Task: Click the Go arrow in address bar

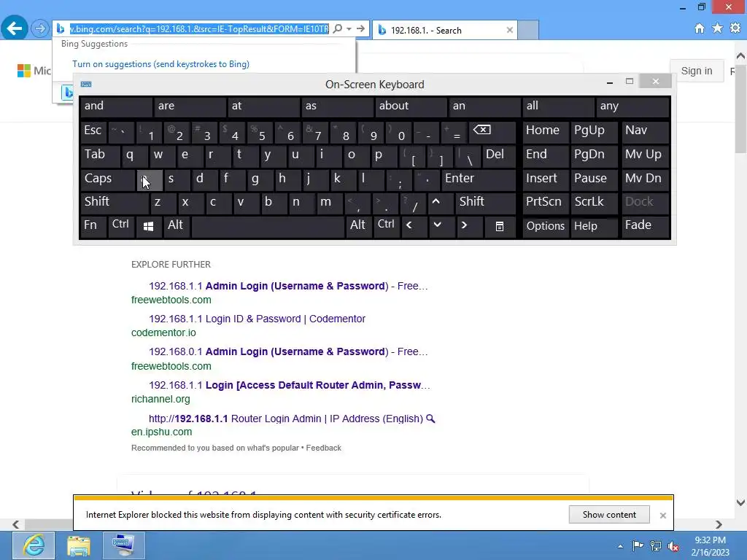Action: [360, 29]
